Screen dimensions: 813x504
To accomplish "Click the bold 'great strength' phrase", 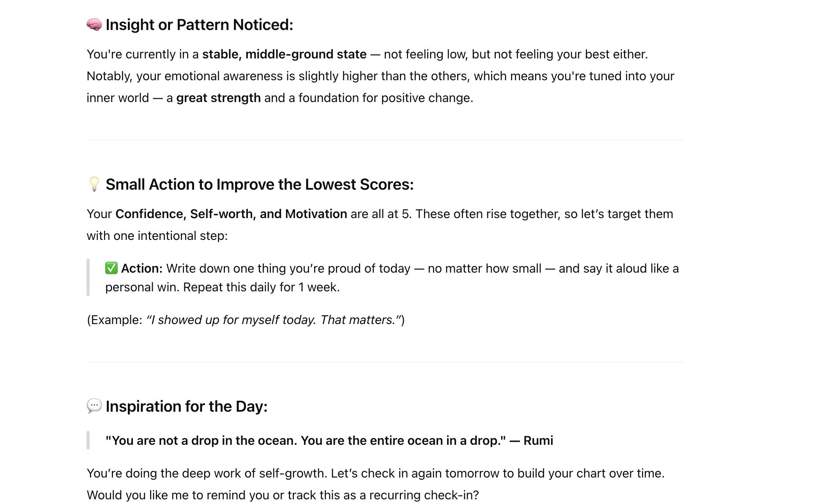I will point(218,98).
